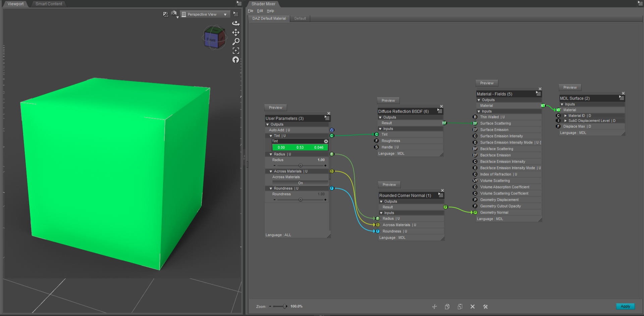Close the Diffuse Reflection BSDF brick
This screenshot has width=644, height=316.
coord(441,106)
